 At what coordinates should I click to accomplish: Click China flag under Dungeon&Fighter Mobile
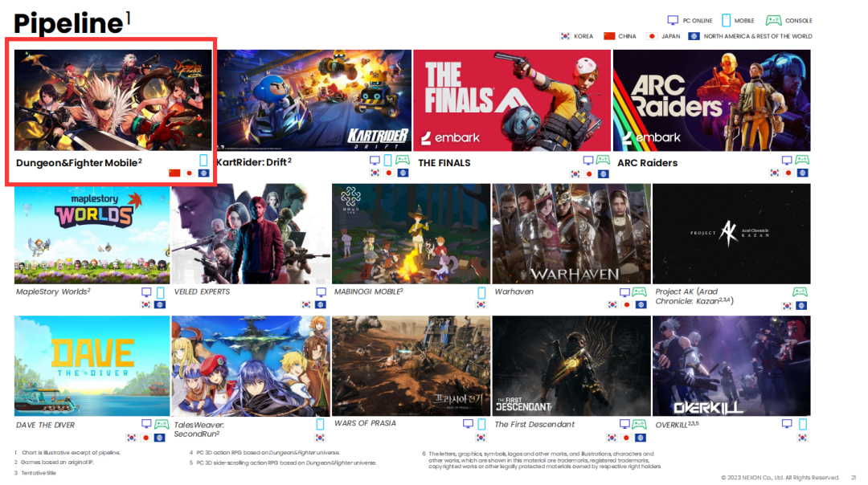[x=175, y=173]
